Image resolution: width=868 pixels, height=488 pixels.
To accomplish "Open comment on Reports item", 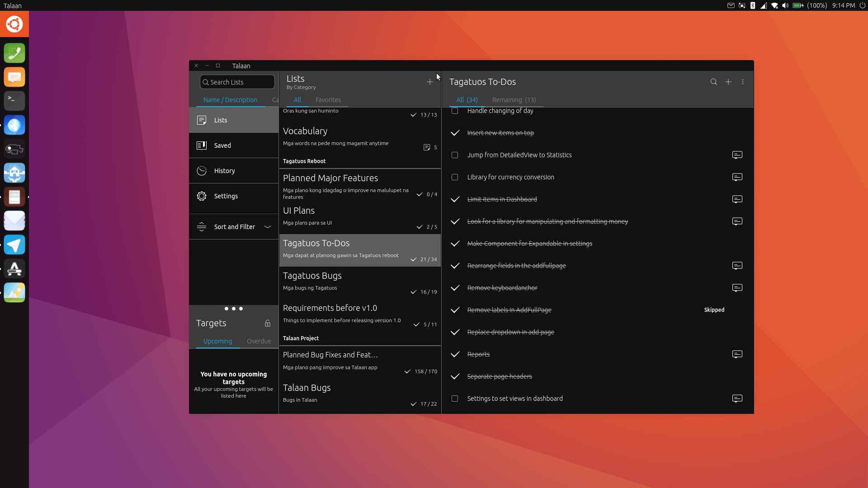I will click(737, 354).
